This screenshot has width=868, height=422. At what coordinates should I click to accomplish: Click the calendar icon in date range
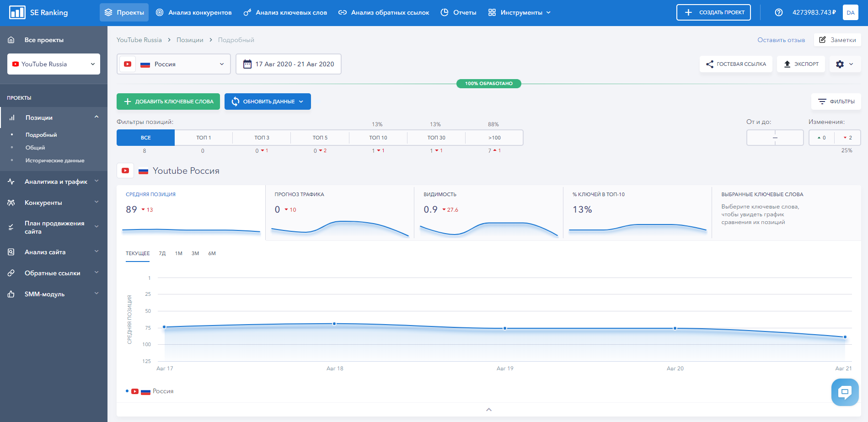click(247, 64)
